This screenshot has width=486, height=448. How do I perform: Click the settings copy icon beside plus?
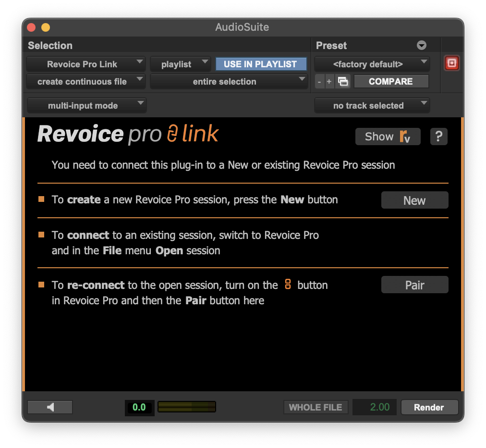point(342,82)
